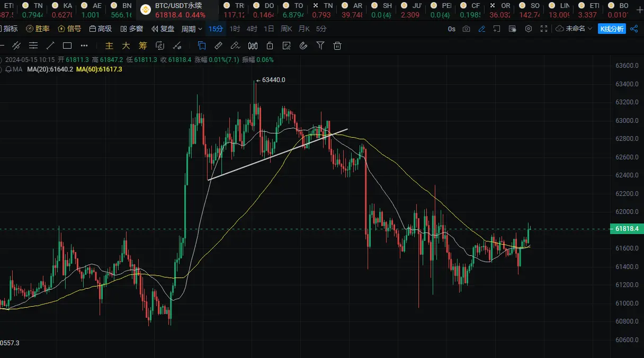Switch to 4时 timeframe
644x358 pixels.
(252, 29)
